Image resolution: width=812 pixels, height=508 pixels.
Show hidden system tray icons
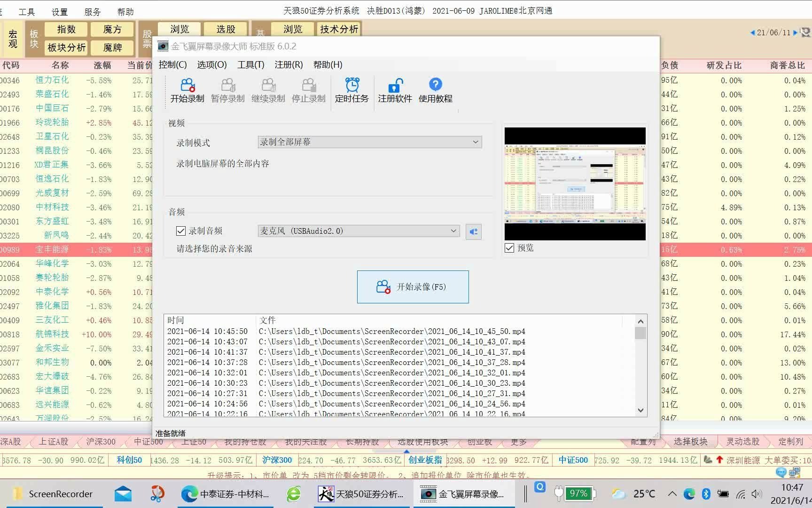[672, 493]
